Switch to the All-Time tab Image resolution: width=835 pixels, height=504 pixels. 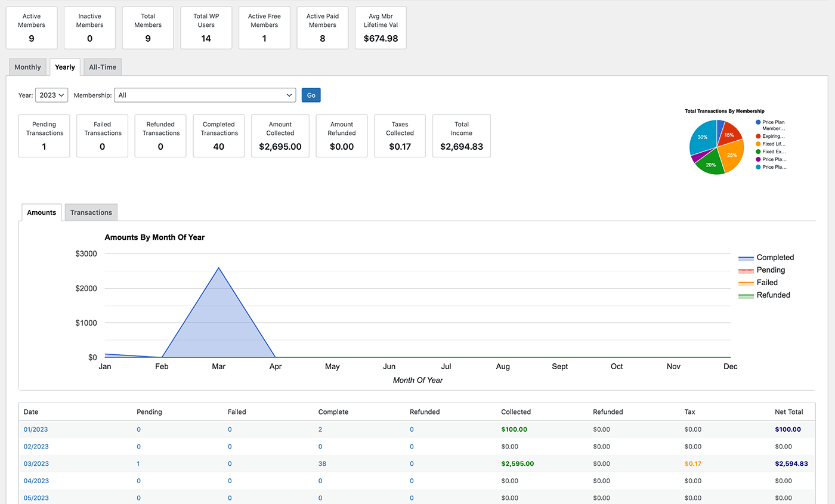click(103, 67)
